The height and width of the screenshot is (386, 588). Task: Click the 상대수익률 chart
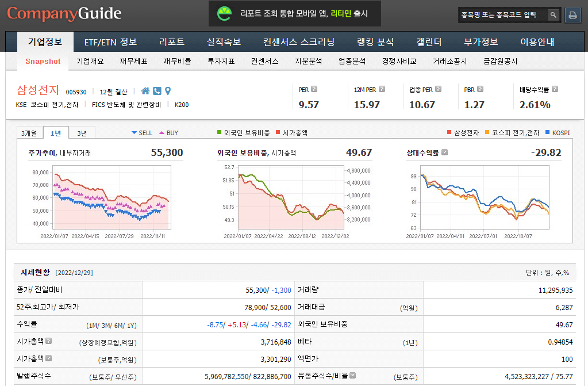(x=485, y=197)
